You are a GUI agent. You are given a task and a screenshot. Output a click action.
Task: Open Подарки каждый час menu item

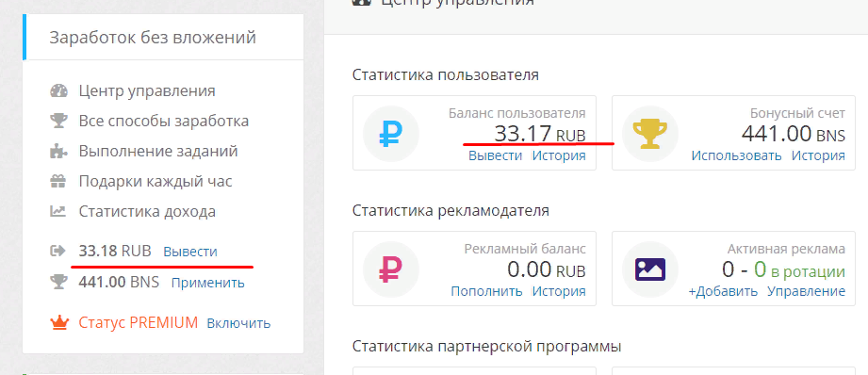(156, 181)
